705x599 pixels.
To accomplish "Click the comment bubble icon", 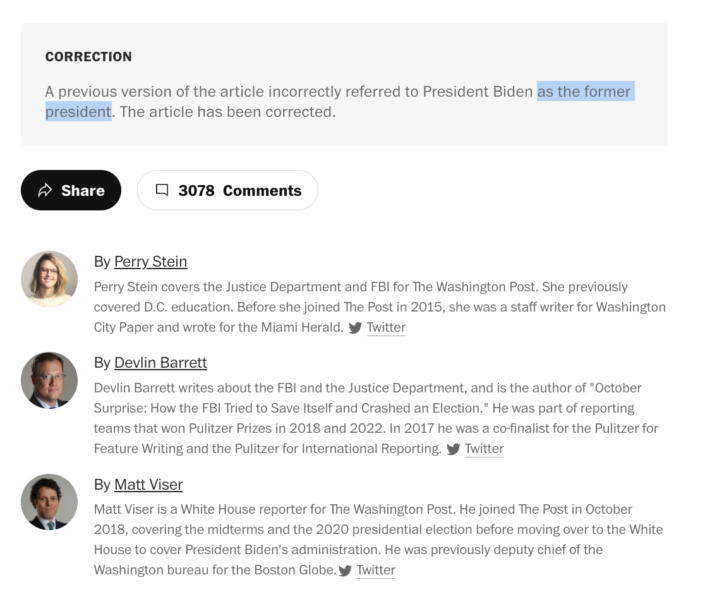I will tap(162, 190).
